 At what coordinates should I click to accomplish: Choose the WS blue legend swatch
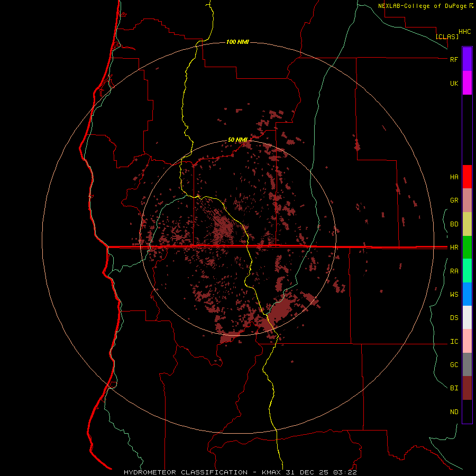(x=467, y=294)
